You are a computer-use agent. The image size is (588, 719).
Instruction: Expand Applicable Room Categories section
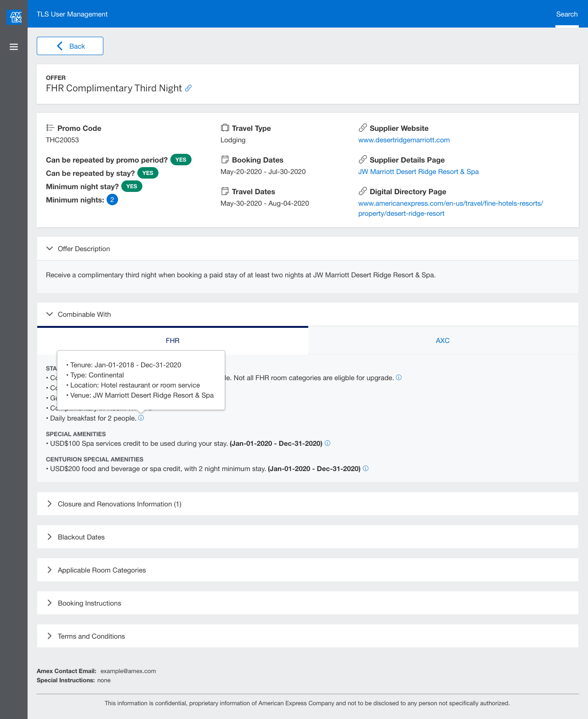coord(50,570)
